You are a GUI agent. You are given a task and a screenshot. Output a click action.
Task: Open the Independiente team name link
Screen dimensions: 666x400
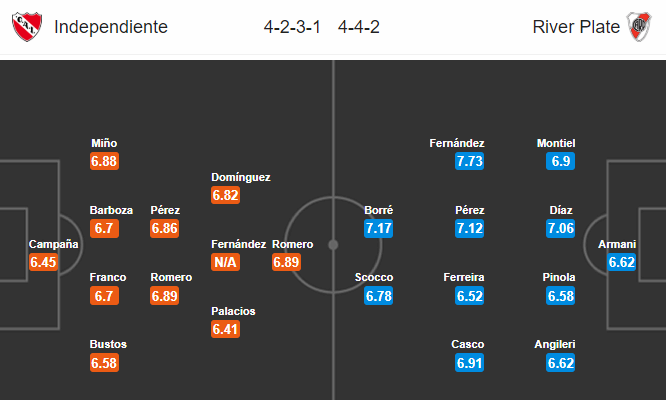[111, 27]
